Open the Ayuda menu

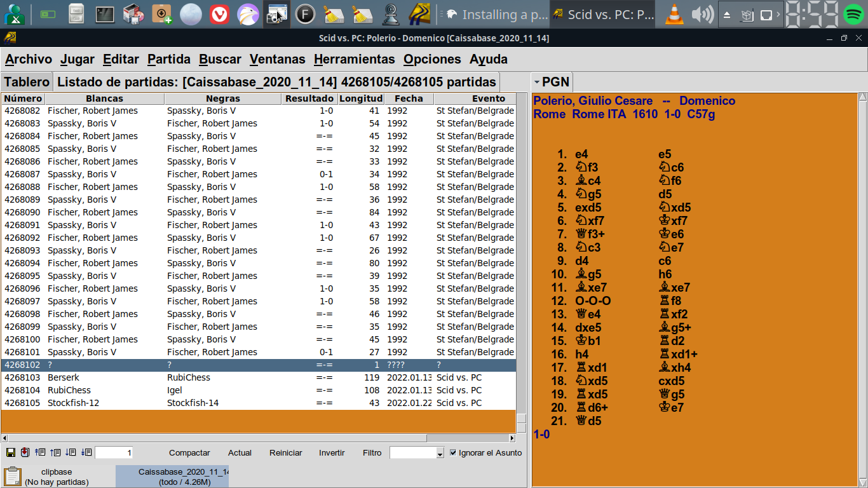489,59
